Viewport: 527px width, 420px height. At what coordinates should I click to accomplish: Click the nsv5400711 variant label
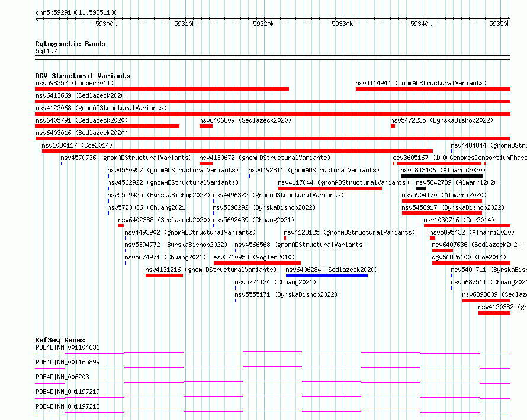pos(489,270)
